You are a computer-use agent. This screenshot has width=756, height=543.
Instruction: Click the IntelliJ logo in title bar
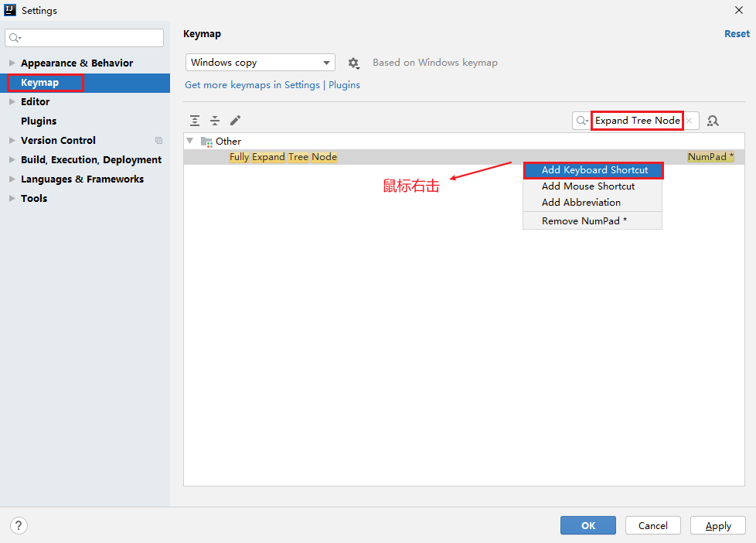(10, 10)
